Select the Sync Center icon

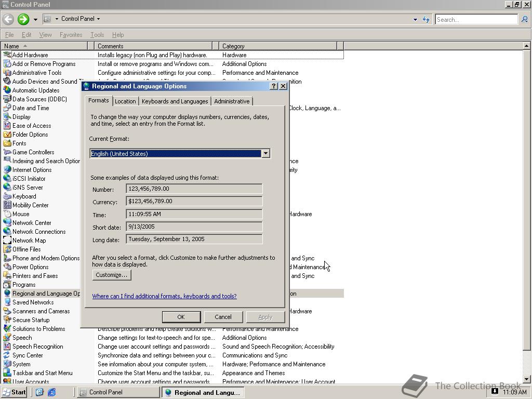pos(7,355)
